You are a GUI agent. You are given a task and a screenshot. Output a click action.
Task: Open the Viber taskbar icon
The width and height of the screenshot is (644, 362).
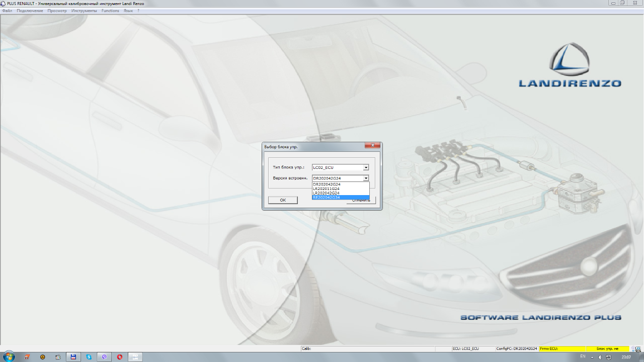[105, 357]
